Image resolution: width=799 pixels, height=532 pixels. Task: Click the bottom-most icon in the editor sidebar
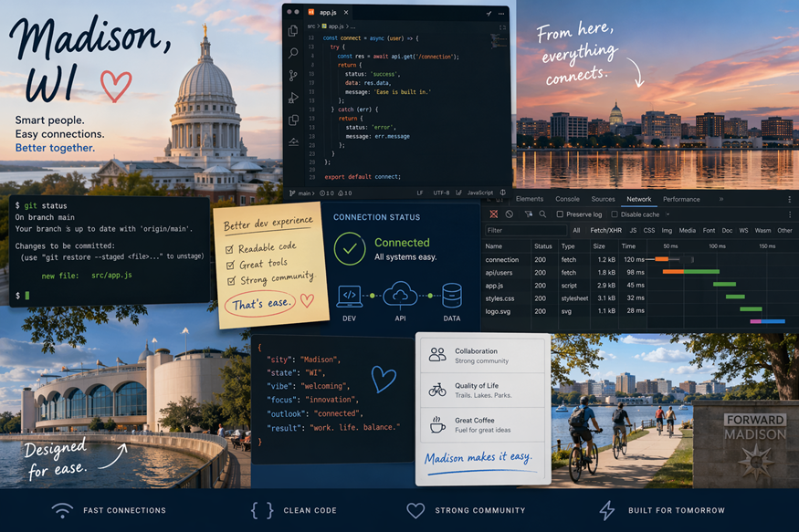point(293,142)
